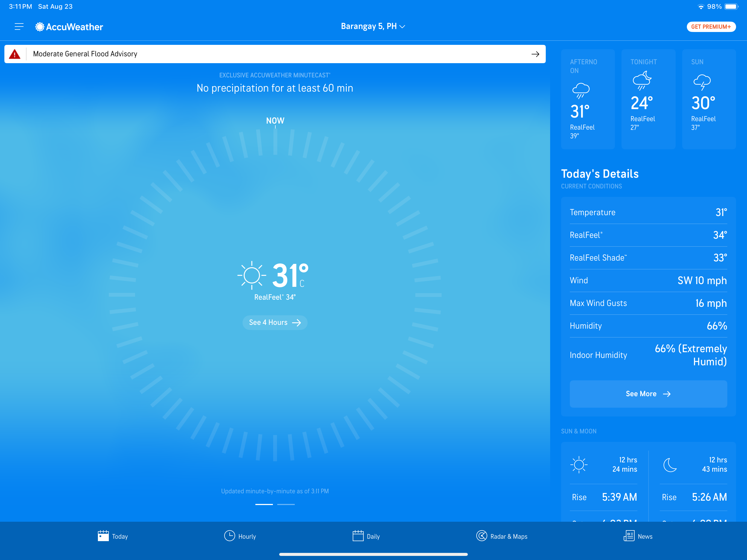Tap the large 31° current temperature
Image resolution: width=747 pixels, height=560 pixels.
(x=290, y=275)
